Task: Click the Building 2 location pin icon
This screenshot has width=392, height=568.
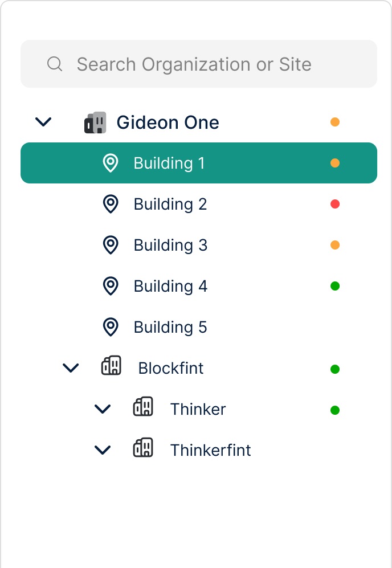Action: [x=111, y=204]
